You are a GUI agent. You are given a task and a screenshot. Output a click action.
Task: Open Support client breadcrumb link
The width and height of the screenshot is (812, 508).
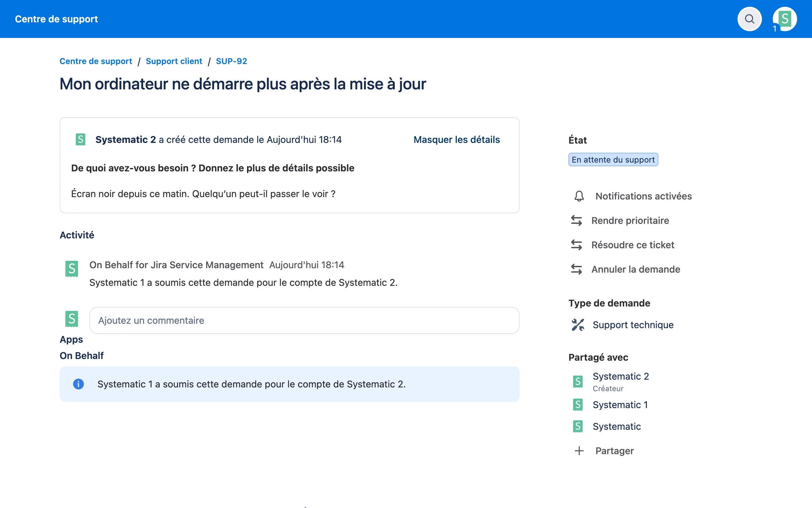coord(174,61)
